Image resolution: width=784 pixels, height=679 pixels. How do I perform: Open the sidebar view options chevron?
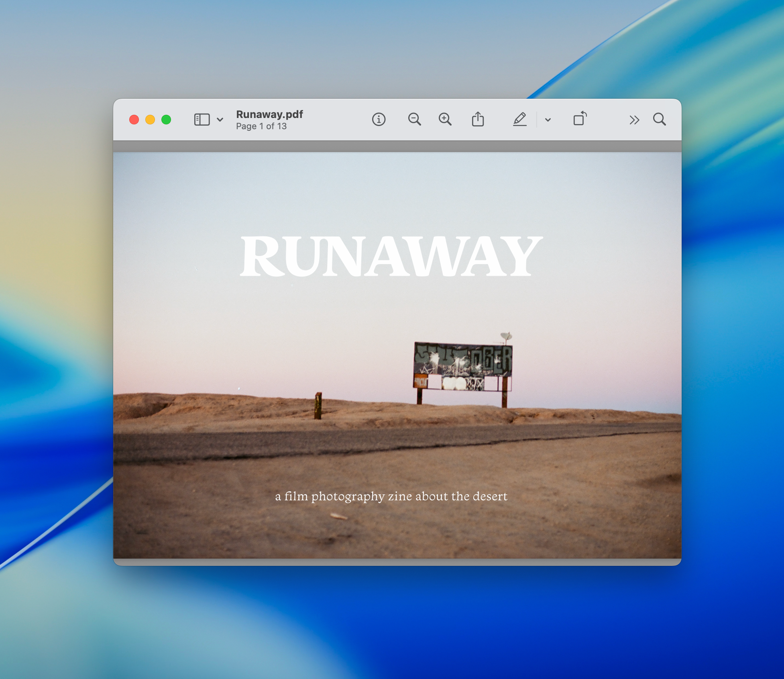coord(219,120)
